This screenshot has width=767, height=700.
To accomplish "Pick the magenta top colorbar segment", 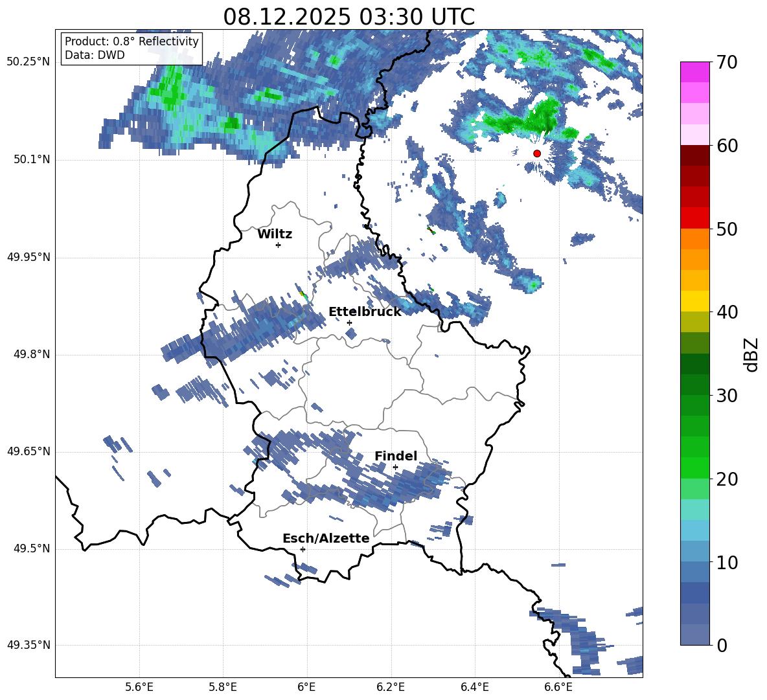I will click(x=694, y=72).
